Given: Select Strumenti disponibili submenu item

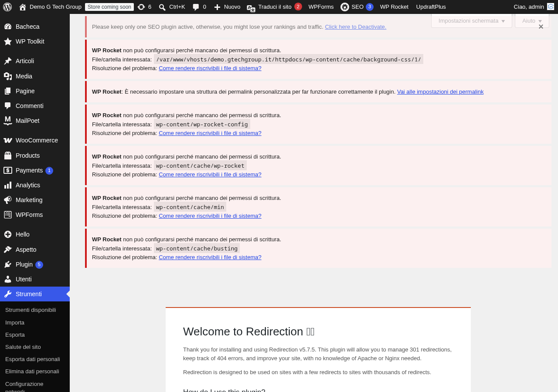Looking at the screenshot, I should [x=31, y=310].
